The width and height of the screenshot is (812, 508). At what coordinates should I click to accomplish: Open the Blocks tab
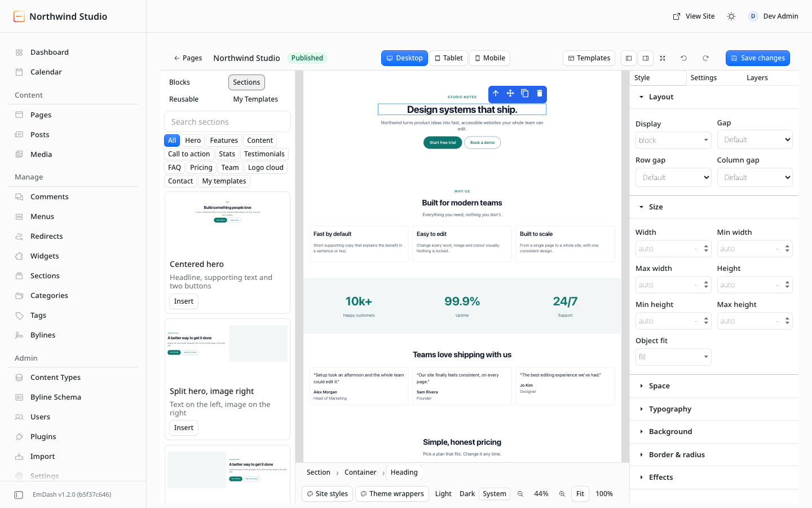179,82
